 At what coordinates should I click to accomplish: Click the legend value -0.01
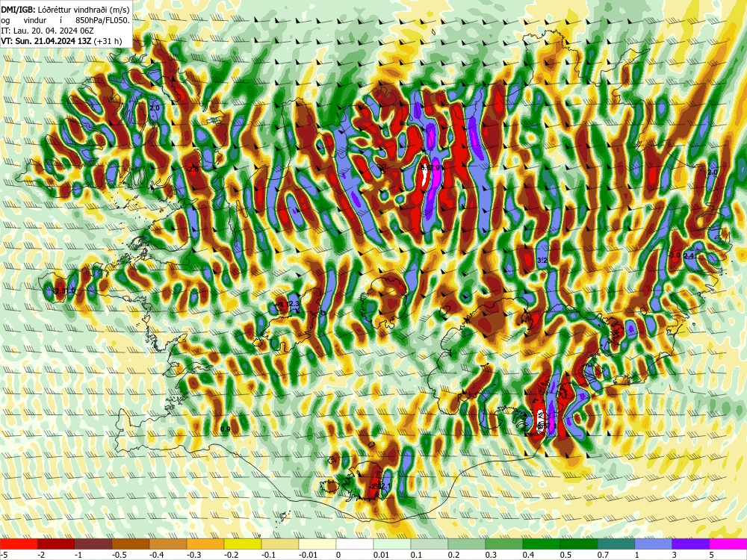307,555
